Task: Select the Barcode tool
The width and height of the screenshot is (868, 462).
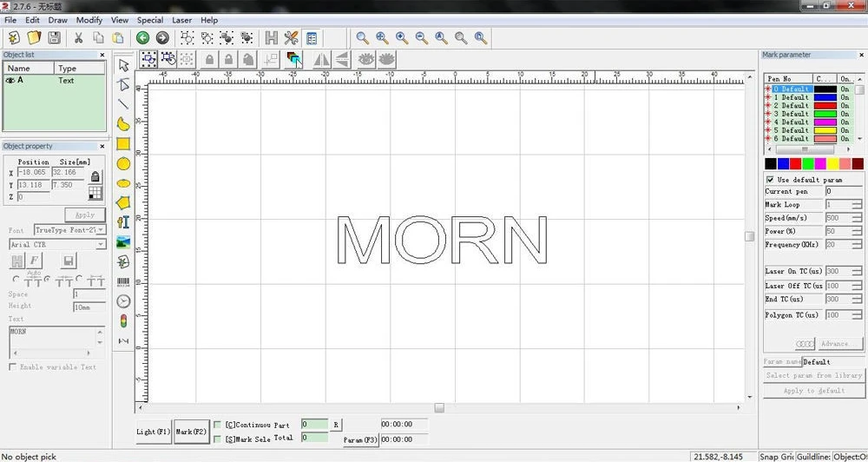Action: click(x=123, y=282)
